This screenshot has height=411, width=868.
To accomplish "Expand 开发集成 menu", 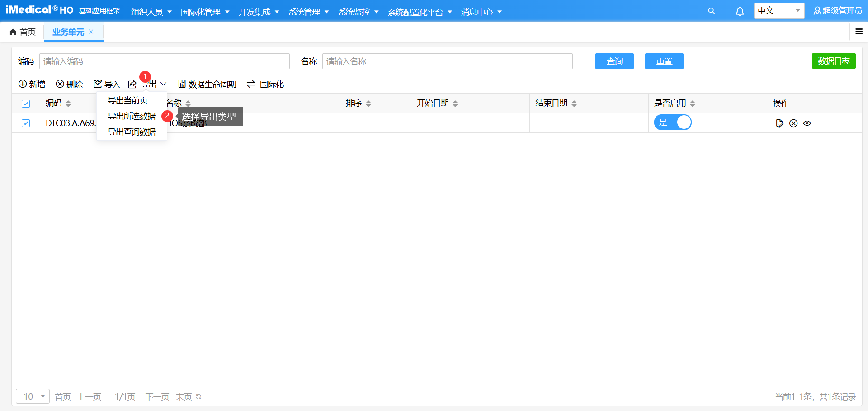I will click(x=259, y=12).
